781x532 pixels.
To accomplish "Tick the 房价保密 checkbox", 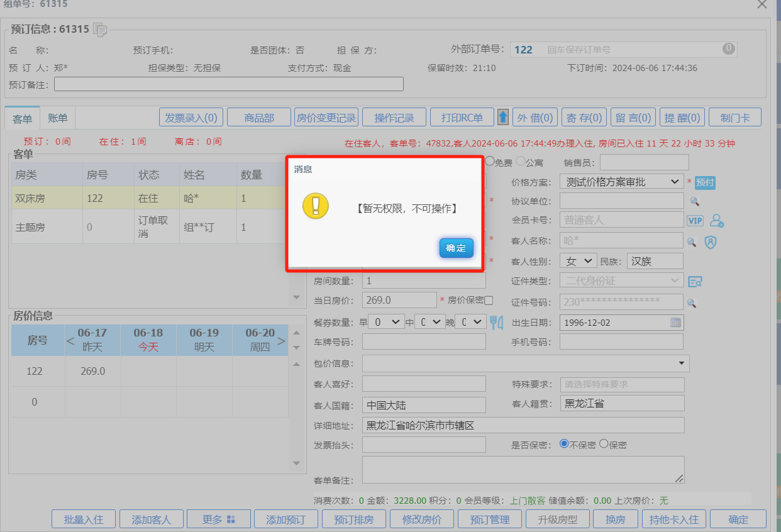I will [x=489, y=300].
